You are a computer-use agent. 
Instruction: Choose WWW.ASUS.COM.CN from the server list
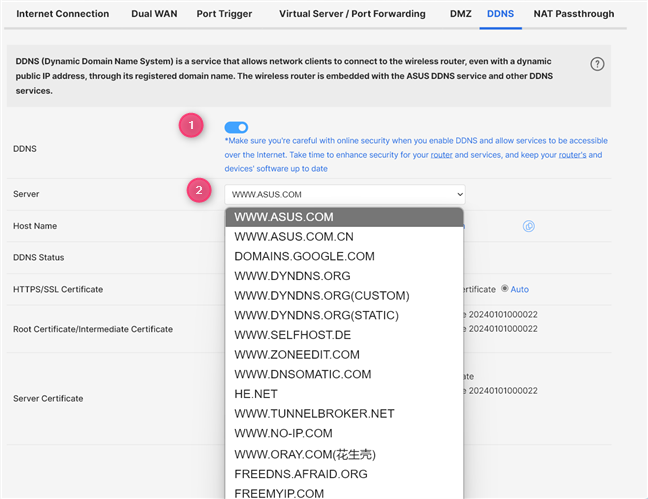(344, 236)
